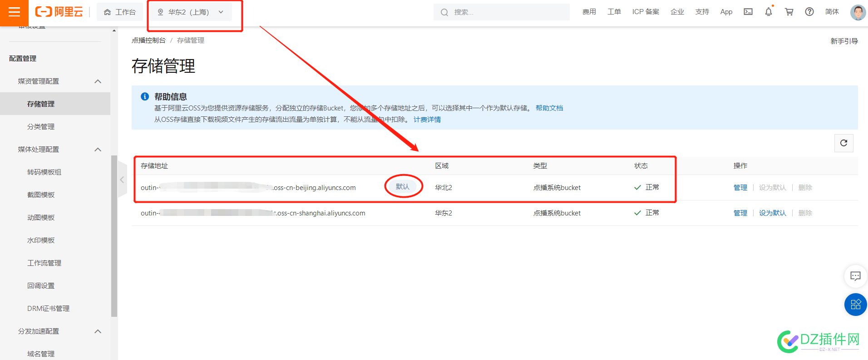The image size is (868, 360).
Task: Open the 计费详情 link
Action: point(427,119)
